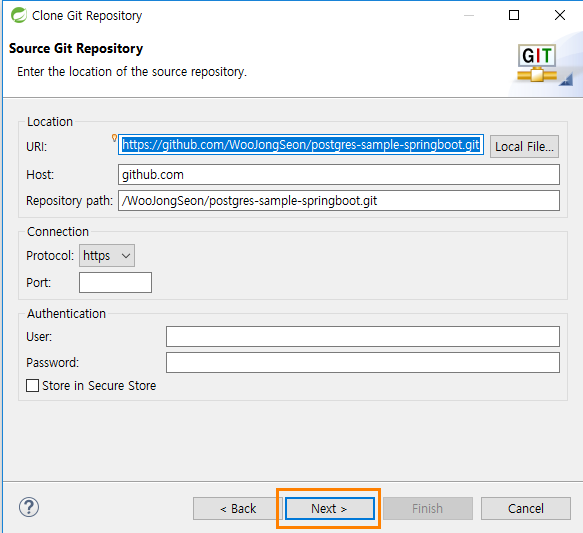Click the 'Protocol:' label
Screen dimensions: 583x533
click(50, 256)
